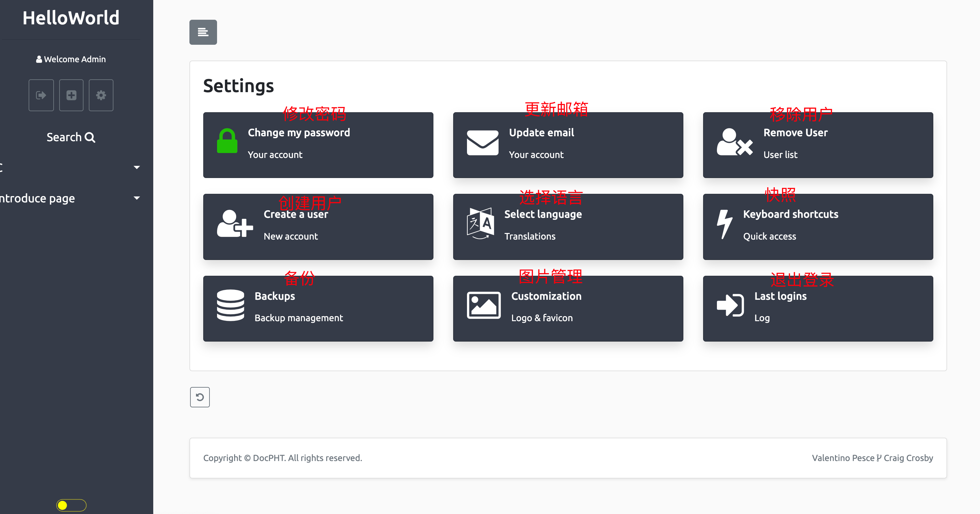
Task: Click the translation language icon
Action: [x=480, y=223]
